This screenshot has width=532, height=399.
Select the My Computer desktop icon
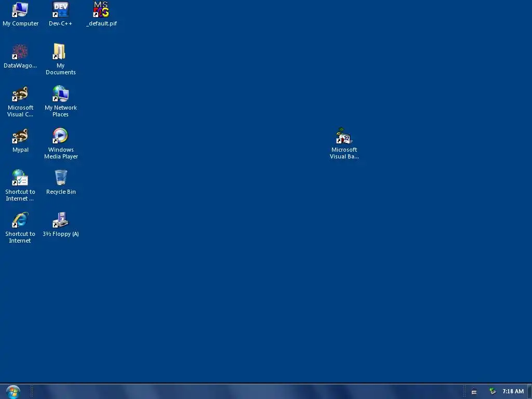click(20, 14)
